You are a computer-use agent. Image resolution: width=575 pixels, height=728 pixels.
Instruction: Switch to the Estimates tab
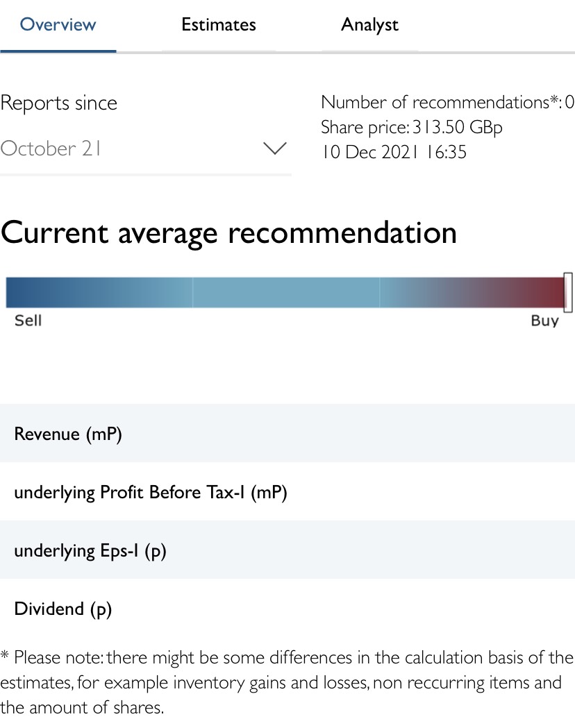pyautogui.click(x=219, y=25)
